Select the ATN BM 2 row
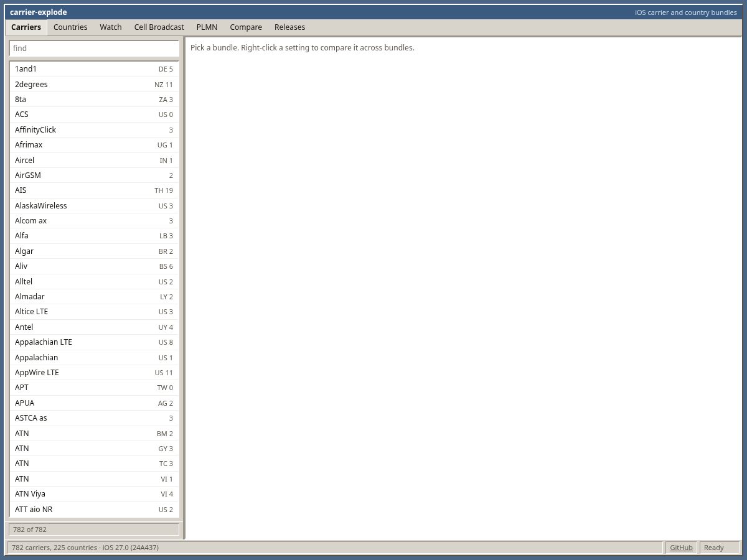 94,434
